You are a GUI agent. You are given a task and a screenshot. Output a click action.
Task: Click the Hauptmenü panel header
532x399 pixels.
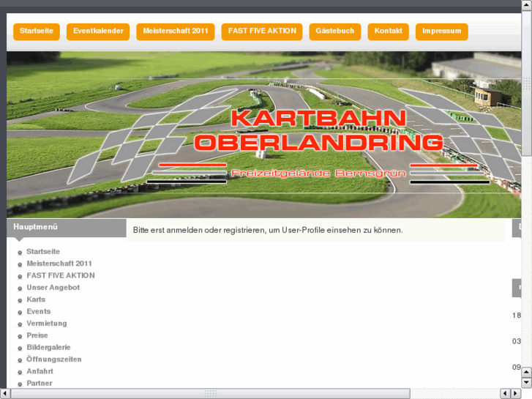(x=67, y=228)
